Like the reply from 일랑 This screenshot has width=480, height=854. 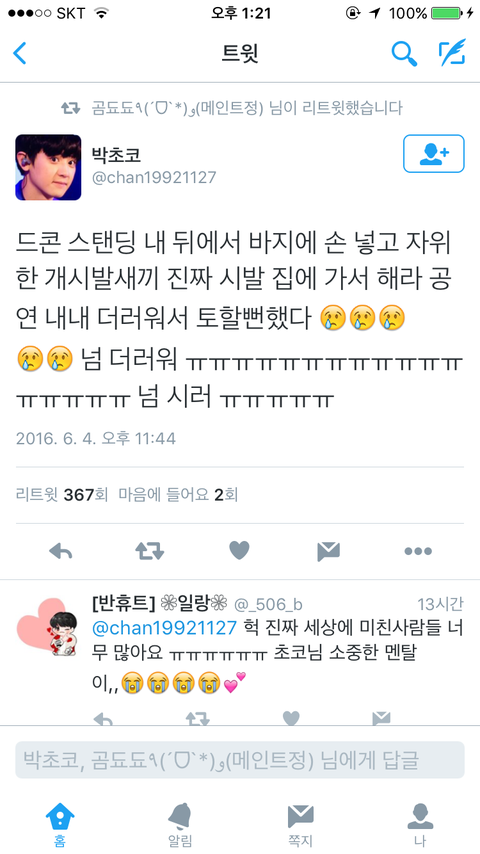[x=291, y=718]
